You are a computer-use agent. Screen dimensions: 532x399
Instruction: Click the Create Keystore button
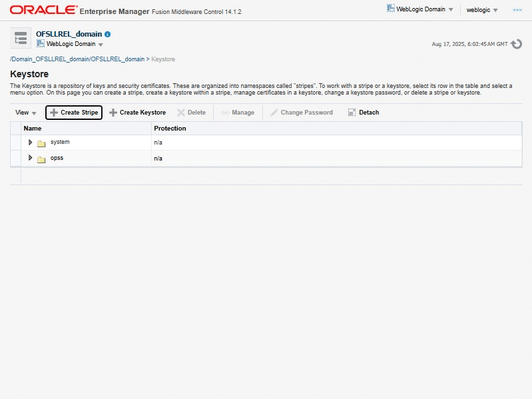(x=137, y=113)
